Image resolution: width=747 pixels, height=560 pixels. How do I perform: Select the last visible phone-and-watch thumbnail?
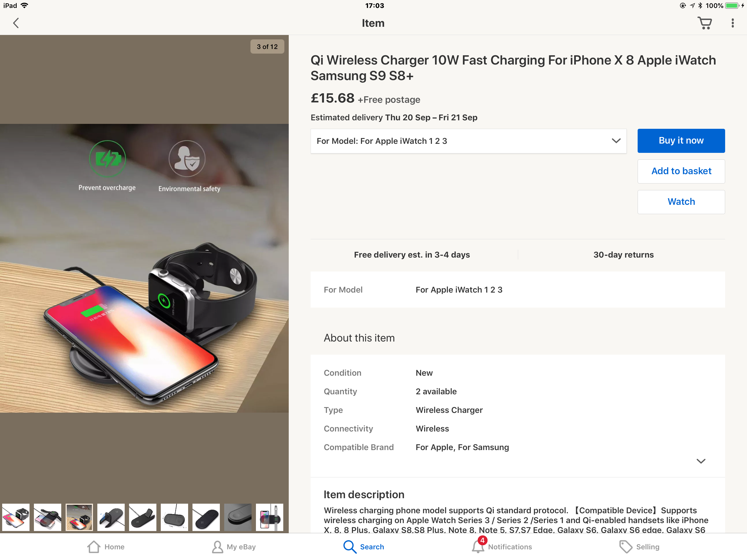[270, 517]
